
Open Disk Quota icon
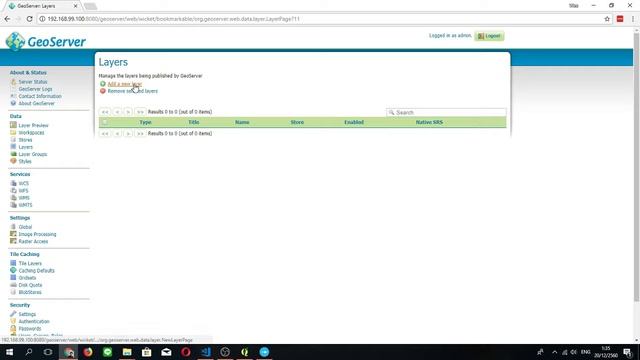point(13,285)
